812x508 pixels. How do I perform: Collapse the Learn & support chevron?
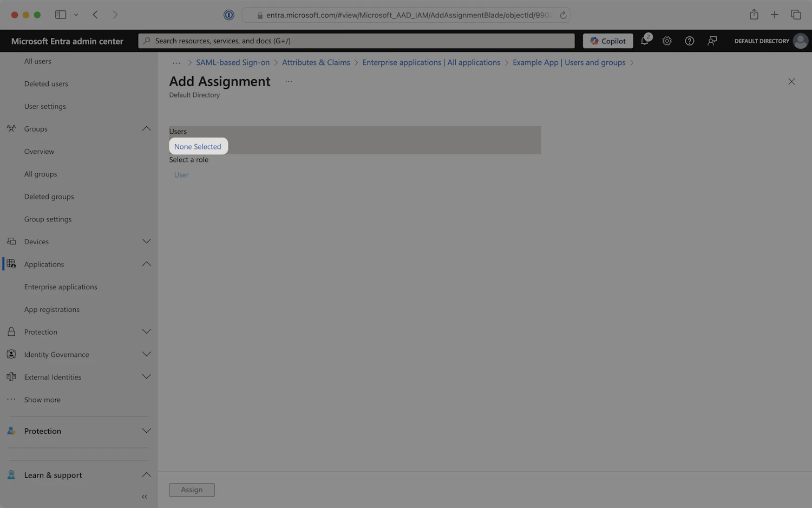(146, 474)
